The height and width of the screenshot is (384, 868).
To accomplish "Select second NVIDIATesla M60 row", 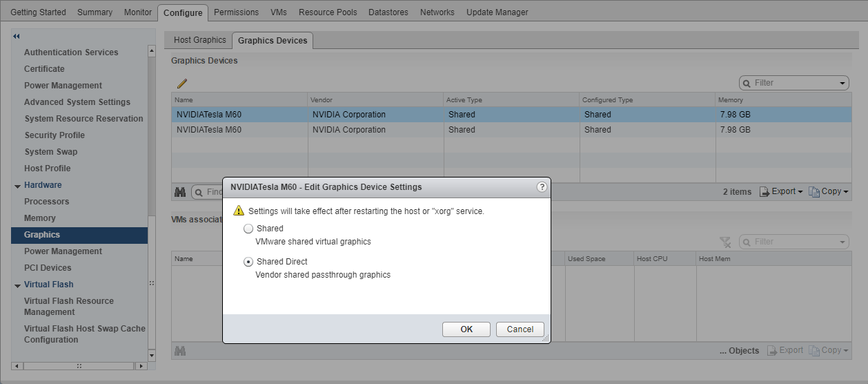I will [208, 130].
